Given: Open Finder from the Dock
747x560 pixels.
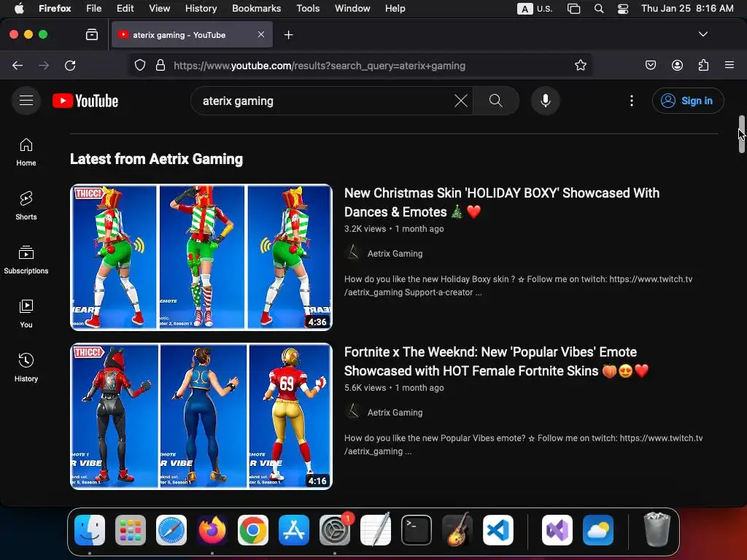Looking at the screenshot, I should (90, 530).
